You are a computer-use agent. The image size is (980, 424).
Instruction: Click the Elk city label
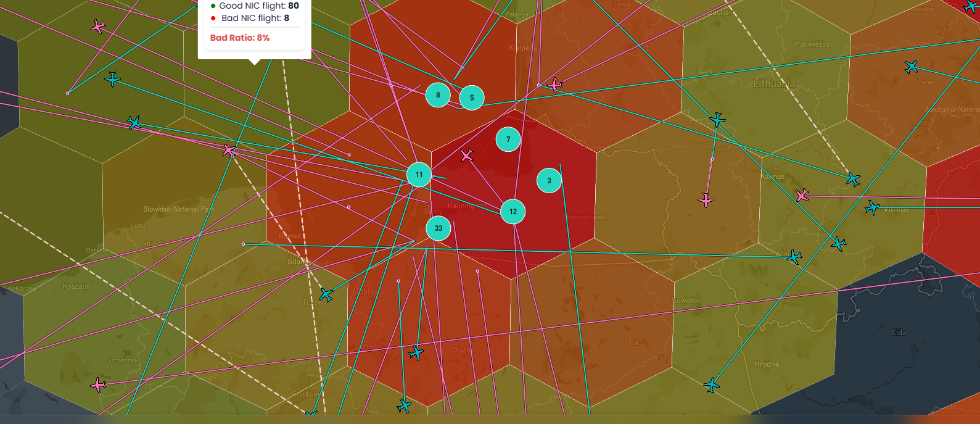click(634, 343)
